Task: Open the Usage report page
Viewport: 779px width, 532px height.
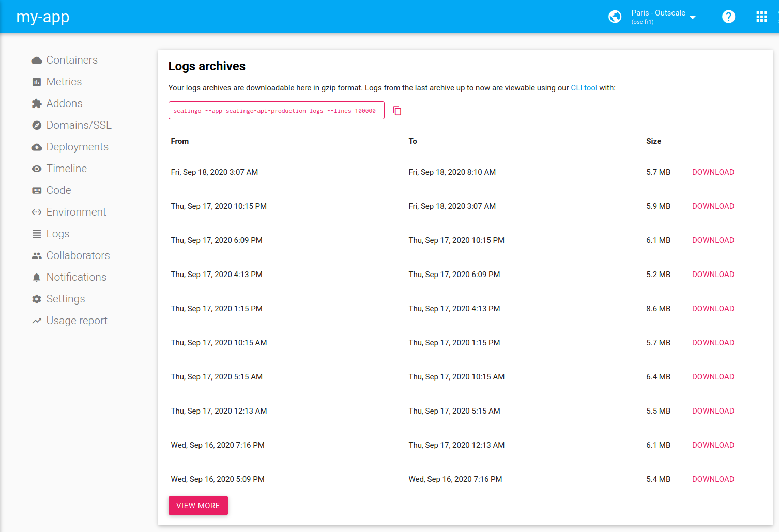Action: [77, 321]
